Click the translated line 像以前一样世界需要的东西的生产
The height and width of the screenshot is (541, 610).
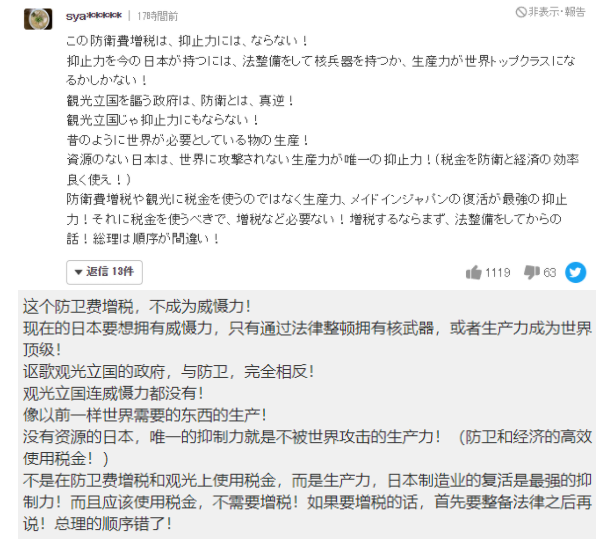145,415
